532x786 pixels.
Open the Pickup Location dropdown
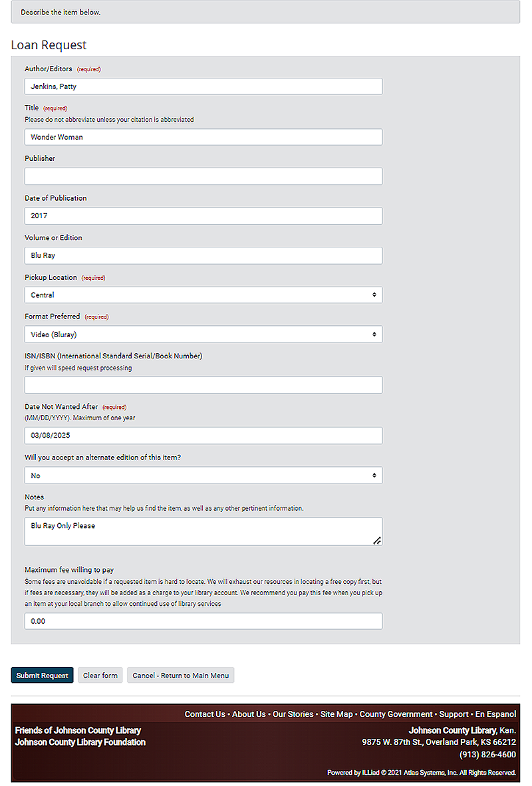[x=203, y=295]
